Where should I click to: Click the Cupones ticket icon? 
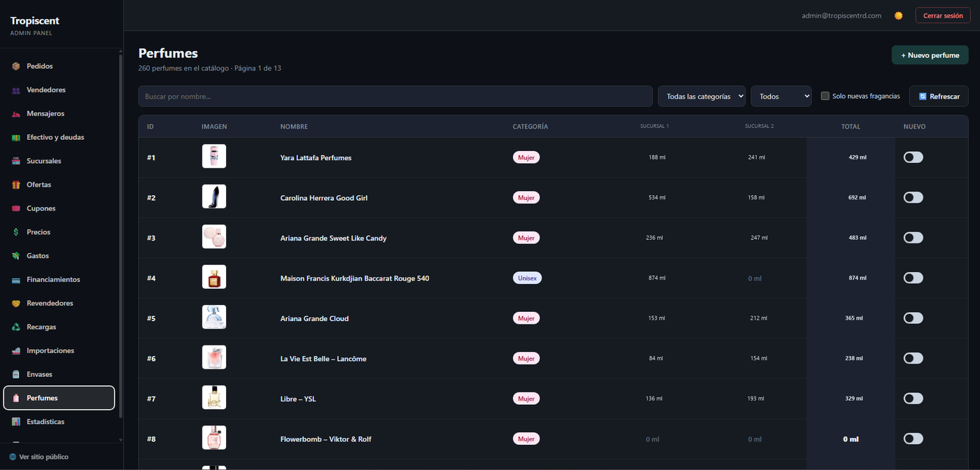15,209
